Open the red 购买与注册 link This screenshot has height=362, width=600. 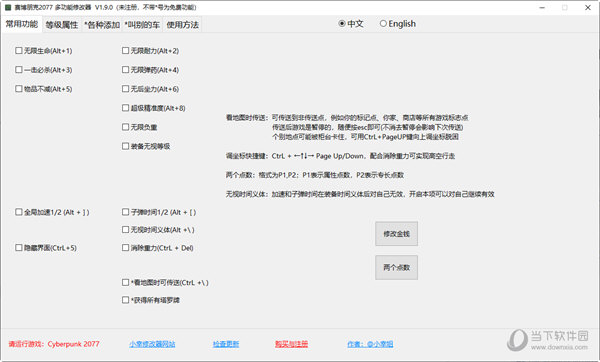point(292,344)
